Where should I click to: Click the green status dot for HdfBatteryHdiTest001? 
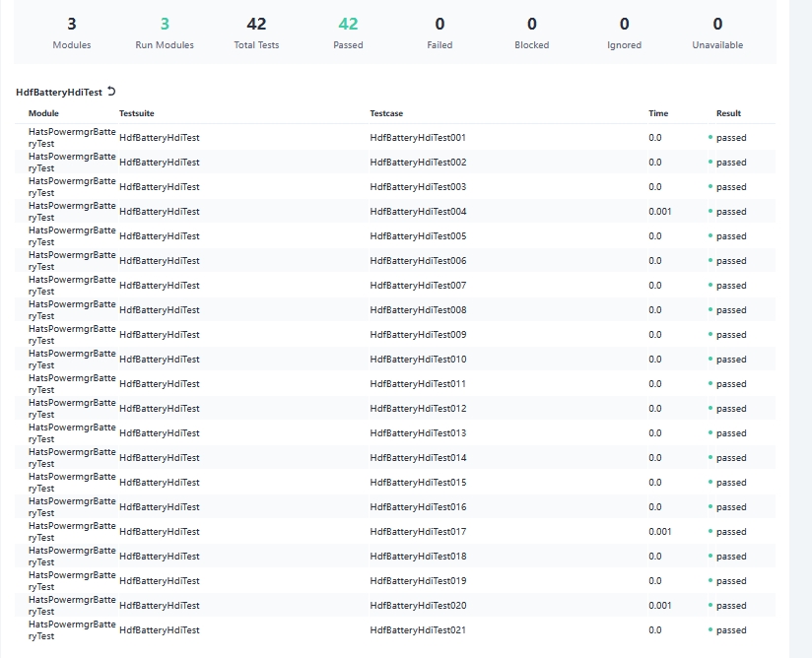[x=710, y=138]
